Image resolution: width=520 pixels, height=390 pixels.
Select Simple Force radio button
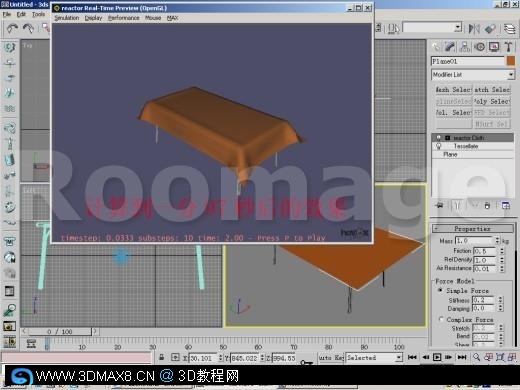440,291
